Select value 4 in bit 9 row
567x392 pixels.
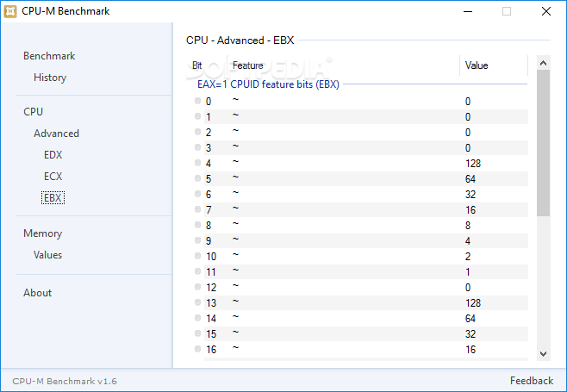[x=468, y=241]
